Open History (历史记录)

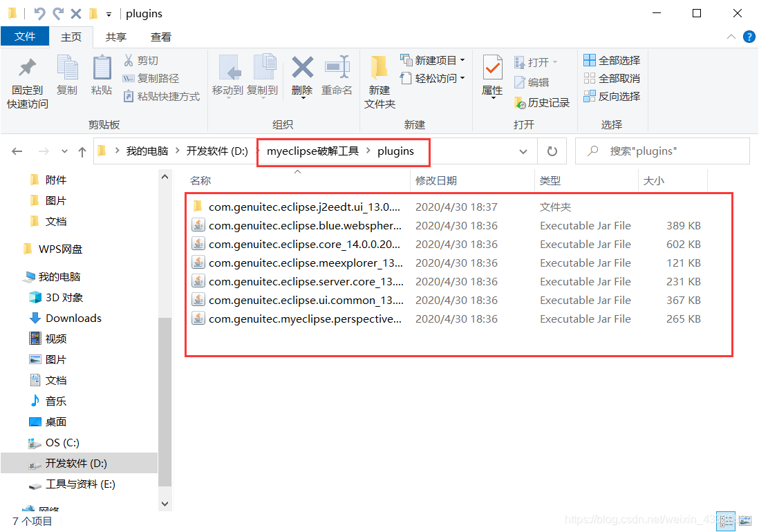coord(542,102)
